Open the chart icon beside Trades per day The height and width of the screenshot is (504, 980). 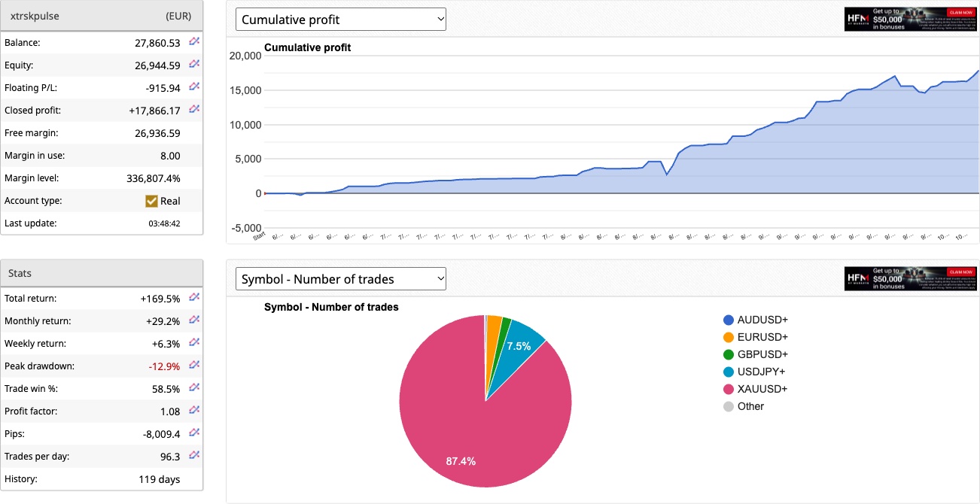[x=194, y=456]
